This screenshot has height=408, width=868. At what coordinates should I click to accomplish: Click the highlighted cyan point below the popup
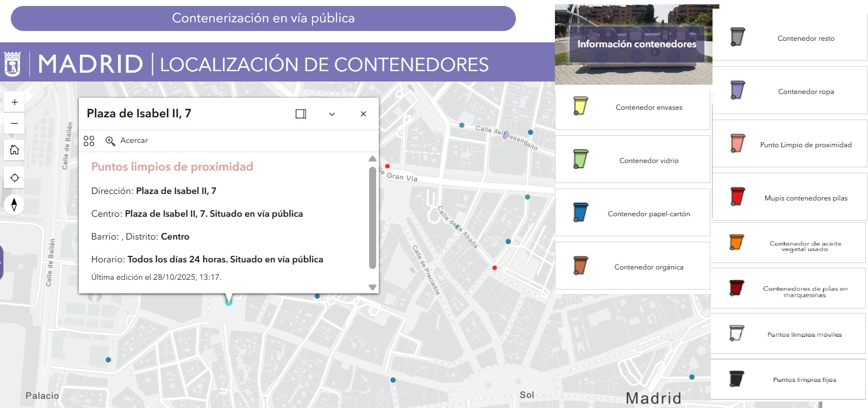(229, 302)
